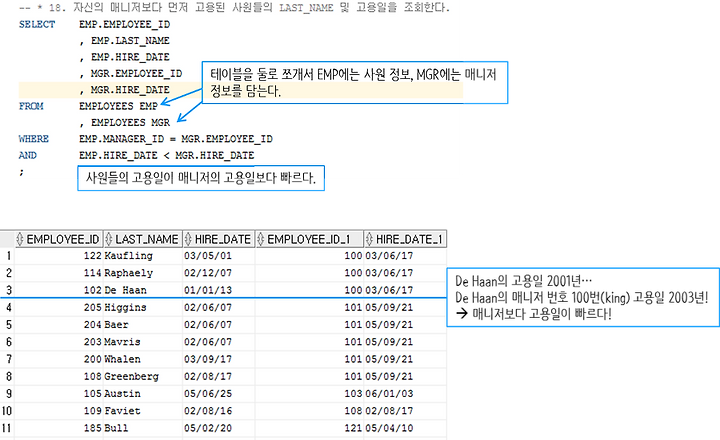The image size is (720, 440).
Task: Click EMP.LAST_NAME in the query
Action: [130, 41]
